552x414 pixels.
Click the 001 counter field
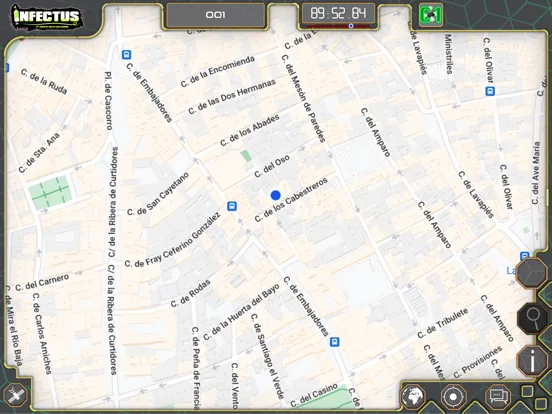coord(215,15)
